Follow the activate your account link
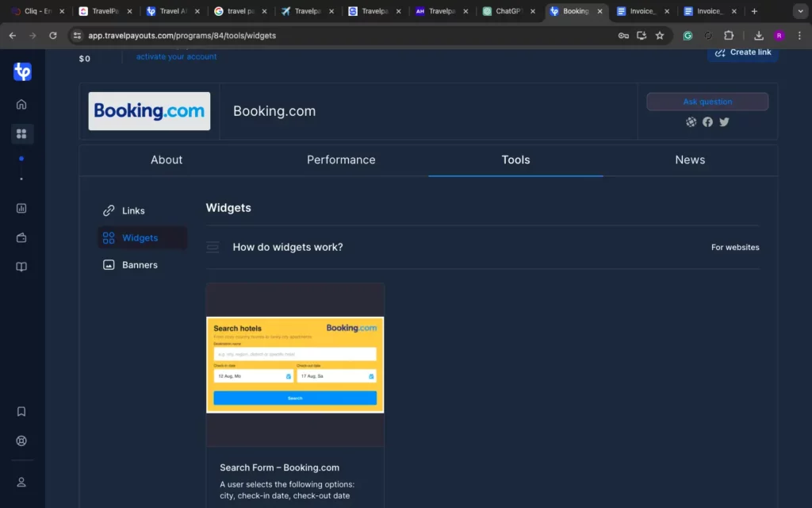 [176, 56]
